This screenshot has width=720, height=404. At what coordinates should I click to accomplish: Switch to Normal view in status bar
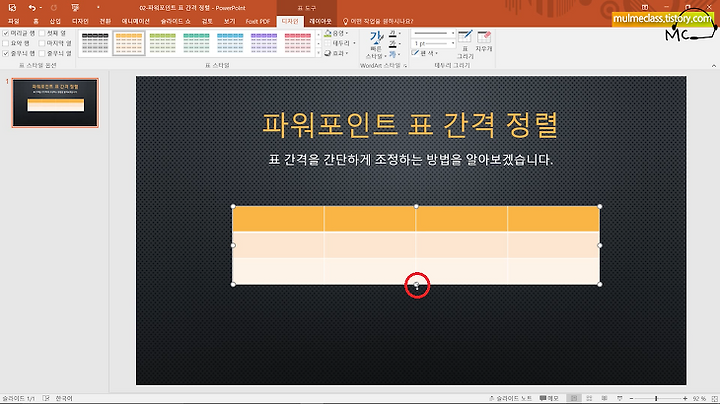coord(574,398)
